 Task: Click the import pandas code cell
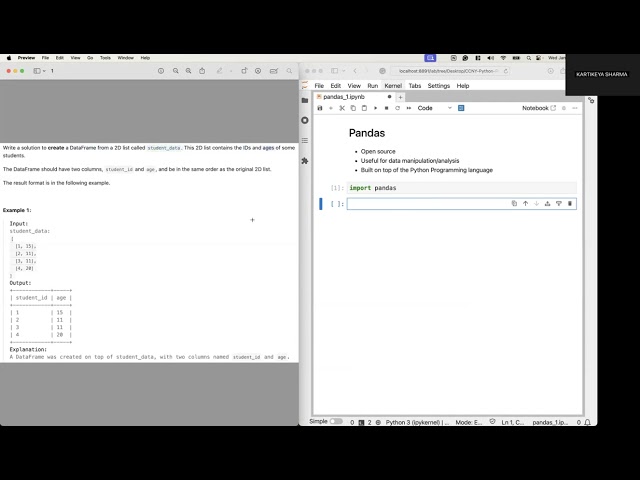(x=462, y=188)
